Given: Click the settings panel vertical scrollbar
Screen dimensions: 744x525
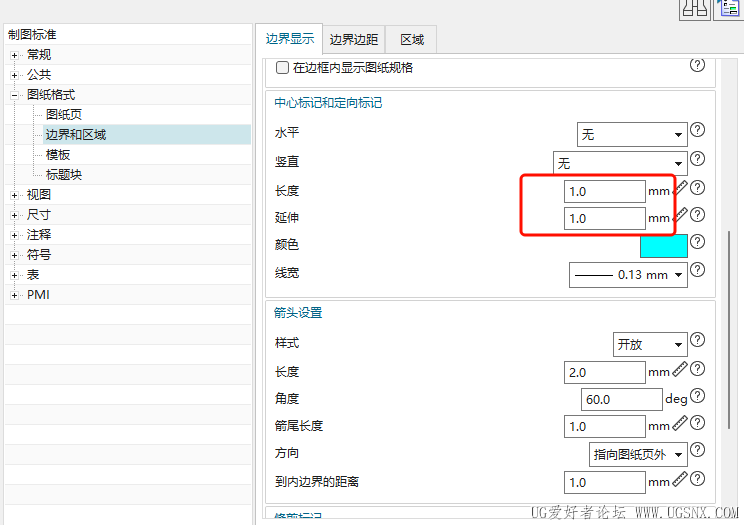Looking at the screenshot, I should click(x=730, y=329).
